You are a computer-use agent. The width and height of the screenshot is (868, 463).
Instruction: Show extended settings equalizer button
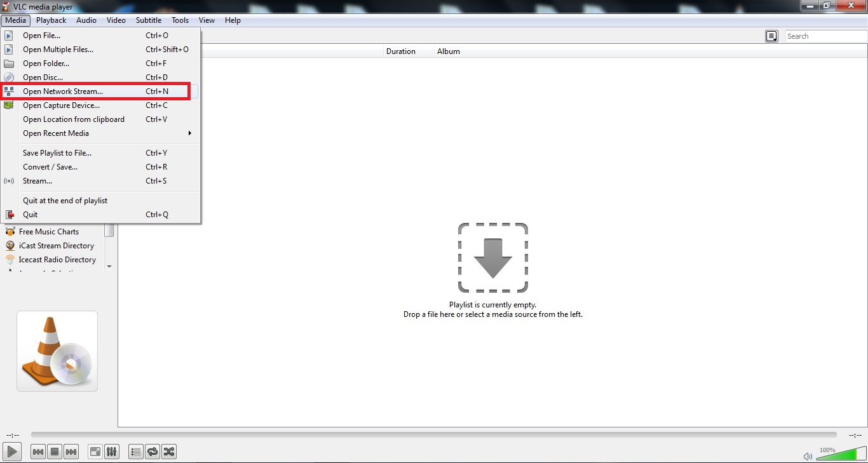point(112,452)
